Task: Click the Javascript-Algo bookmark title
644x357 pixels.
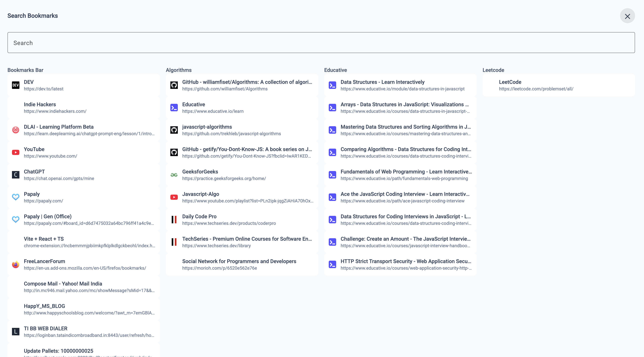Action: [200, 194]
